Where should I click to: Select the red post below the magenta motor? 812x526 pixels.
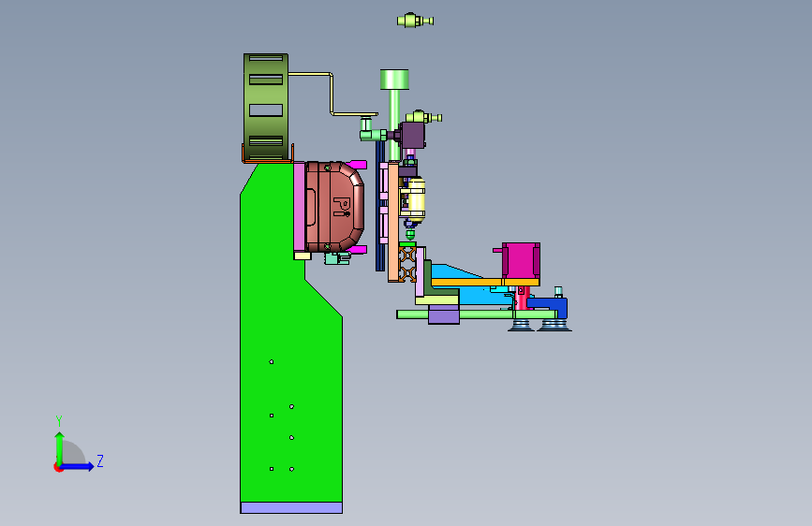pos(523,299)
